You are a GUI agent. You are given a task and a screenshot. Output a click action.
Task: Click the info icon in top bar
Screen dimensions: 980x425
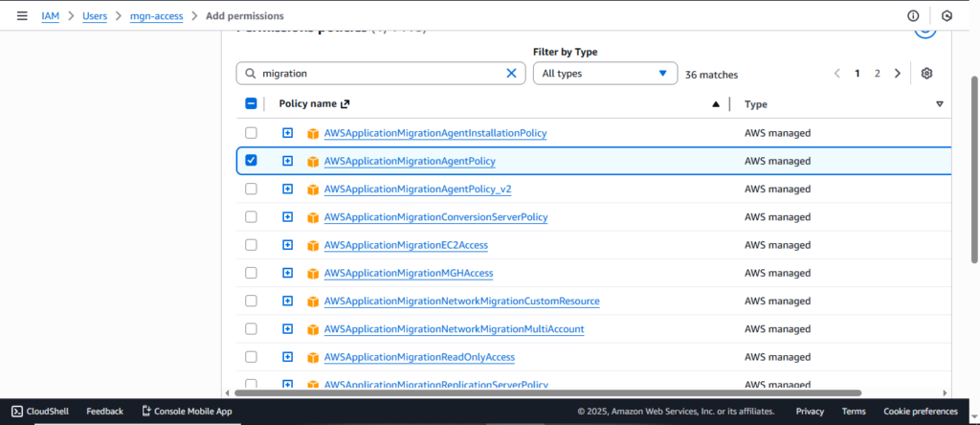913,16
